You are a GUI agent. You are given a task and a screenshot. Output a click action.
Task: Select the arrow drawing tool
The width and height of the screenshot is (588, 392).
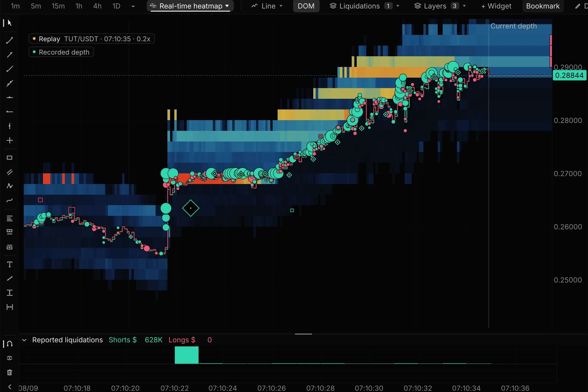[x=9, y=55]
